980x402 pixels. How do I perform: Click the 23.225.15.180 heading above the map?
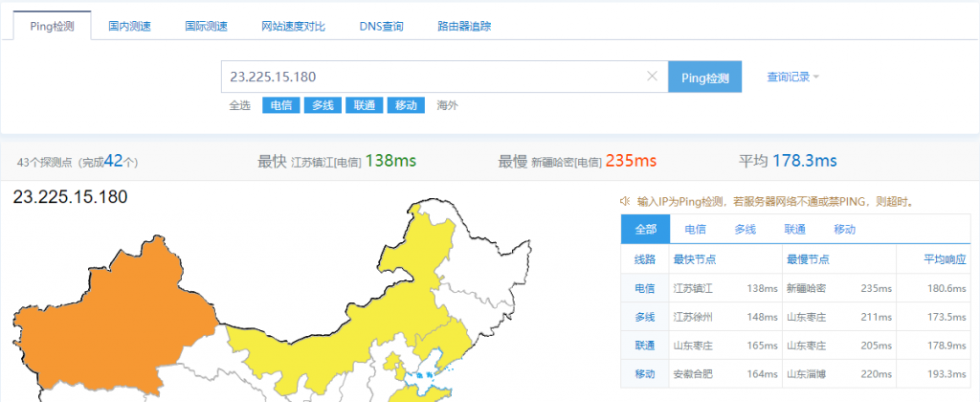click(70, 197)
